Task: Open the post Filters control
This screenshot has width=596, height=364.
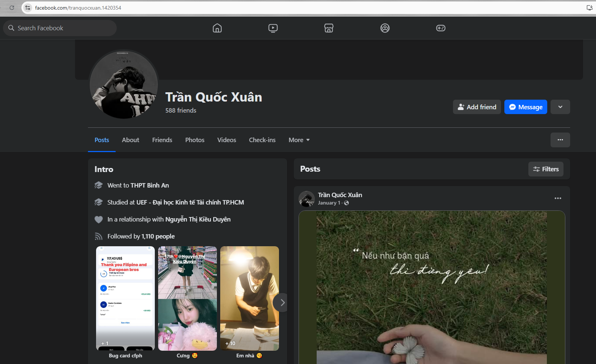Action: click(x=546, y=169)
